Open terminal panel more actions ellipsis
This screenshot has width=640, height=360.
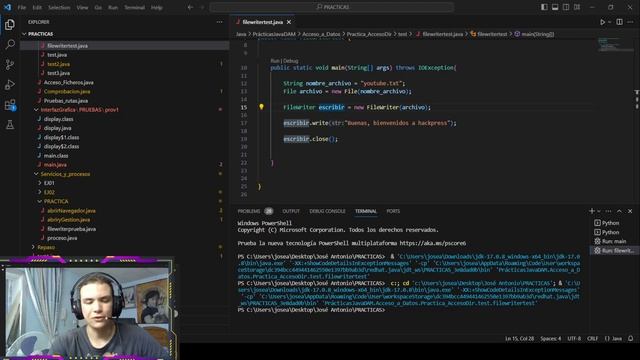pos(609,211)
